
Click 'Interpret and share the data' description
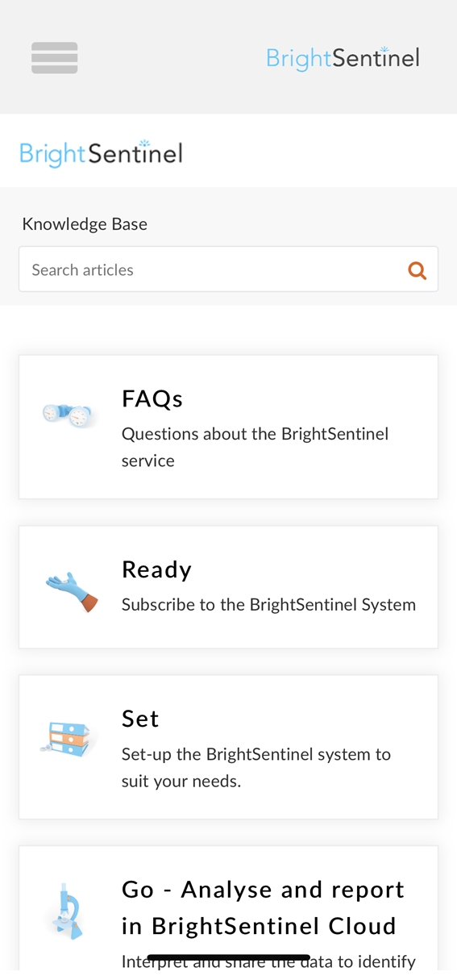268,962
